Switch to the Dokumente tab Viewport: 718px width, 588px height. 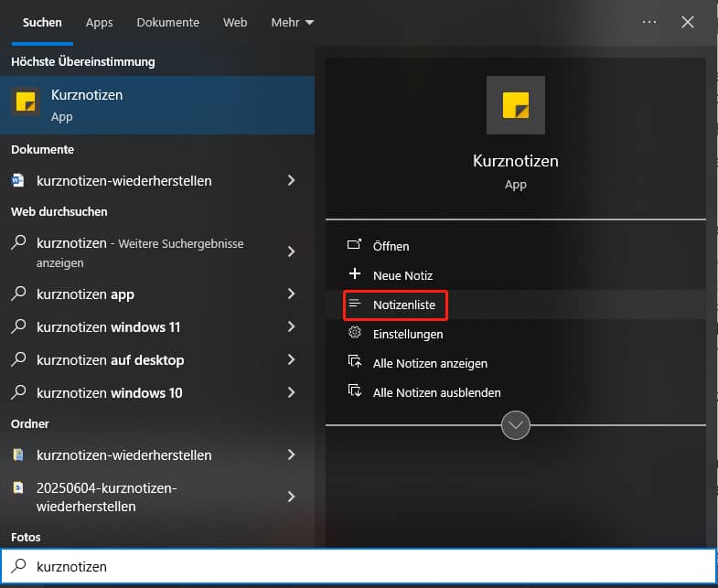(x=168, y=23)
